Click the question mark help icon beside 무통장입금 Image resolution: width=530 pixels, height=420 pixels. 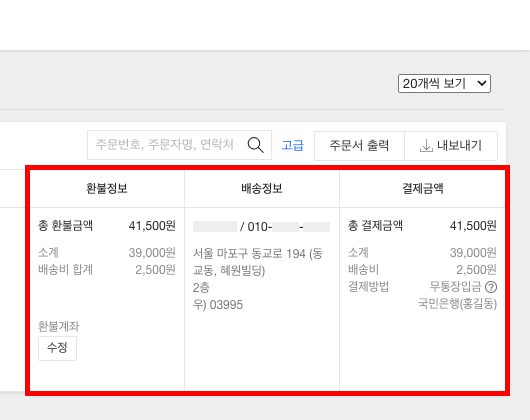(491, 287)
